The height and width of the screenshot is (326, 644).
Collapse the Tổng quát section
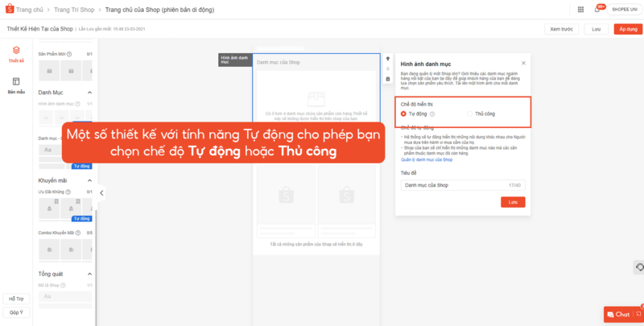pyautogui.click(x=89, y=274)
